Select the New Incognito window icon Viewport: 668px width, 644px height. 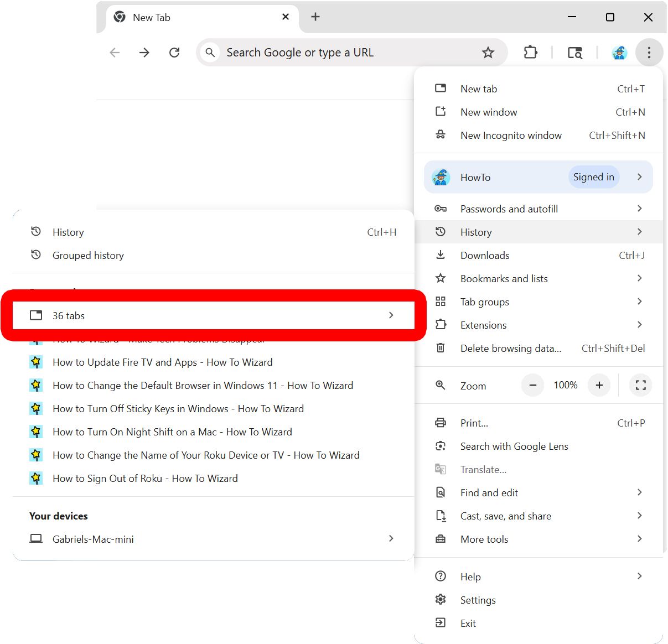[x=441, y=135]
